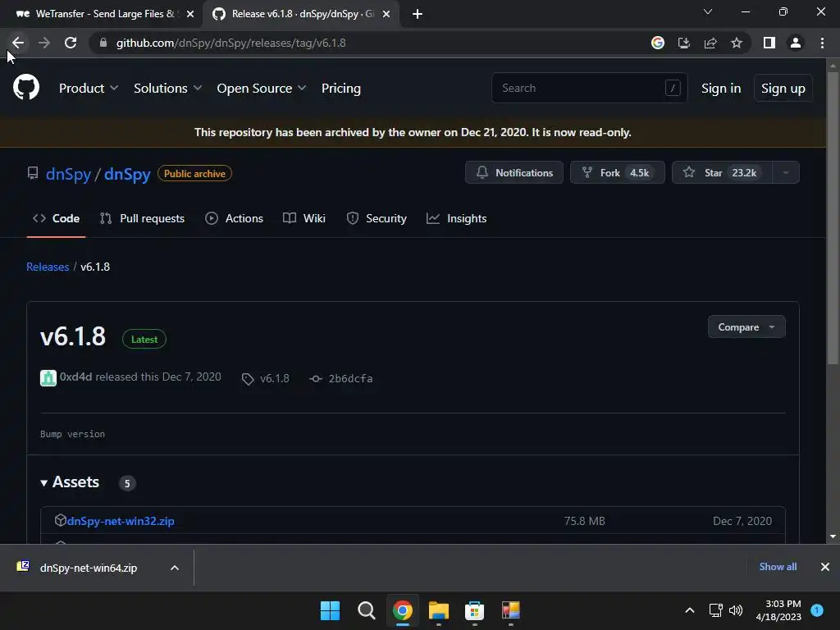Expand the Solutions menu
The image size is (840, 630).
167,89
